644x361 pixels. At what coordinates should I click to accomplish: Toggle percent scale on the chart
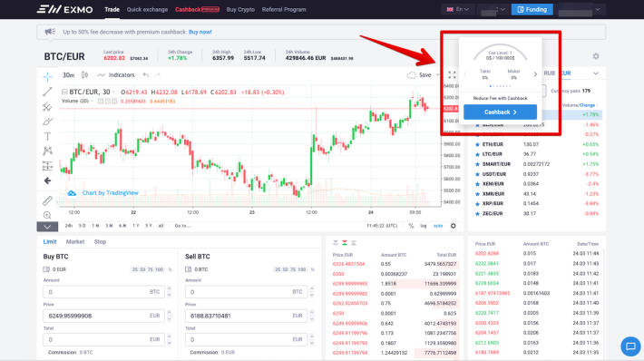(x=411, y=226)
